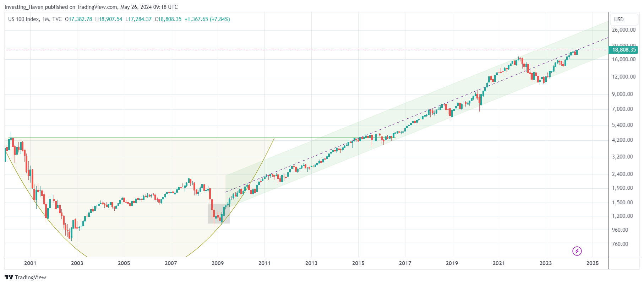
Task: Click the 'US 100 Index, 1M, TVC' symbol title
Action: [35, 19]
